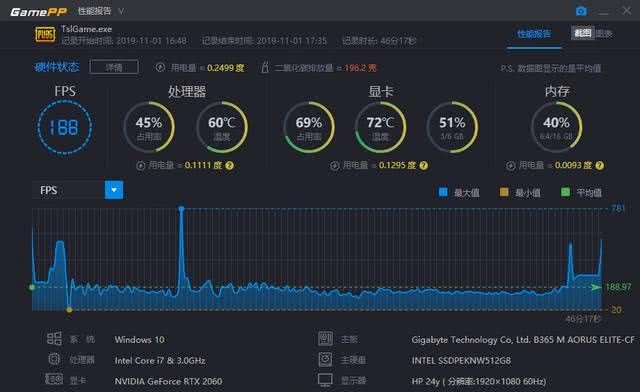Click the green average marker at chart start
The width and height of the screenshot is (640, 392).
tap(32, 287)
